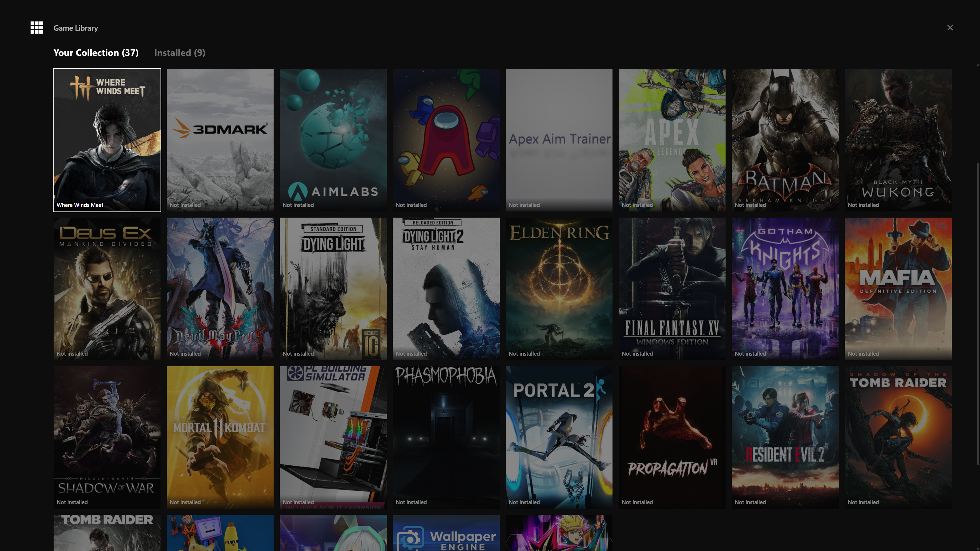
Task: Select the Apex Aim Trainer tile
Action: pyautogui.click(x=559, y=140)
